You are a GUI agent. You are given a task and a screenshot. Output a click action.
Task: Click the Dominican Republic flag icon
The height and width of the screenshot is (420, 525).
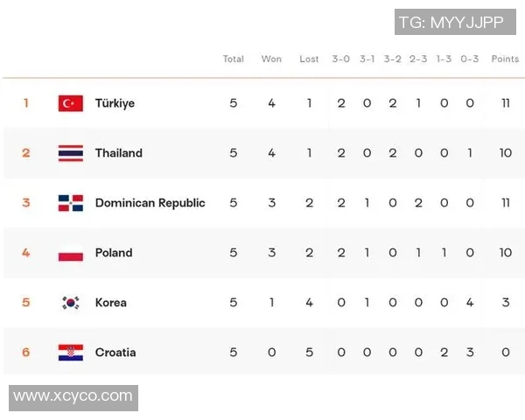(71, 203)
